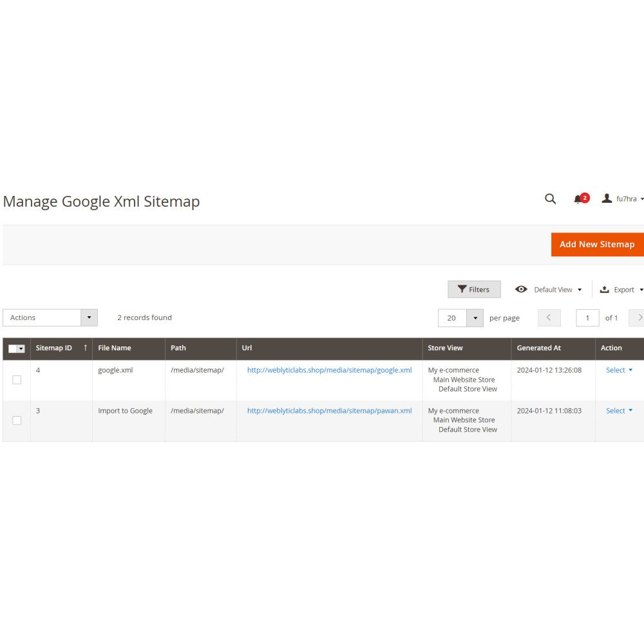This screenshot has width=644, height=644.
Task: Tick the checkbox for the google.xml row
Action: point(17,380)
